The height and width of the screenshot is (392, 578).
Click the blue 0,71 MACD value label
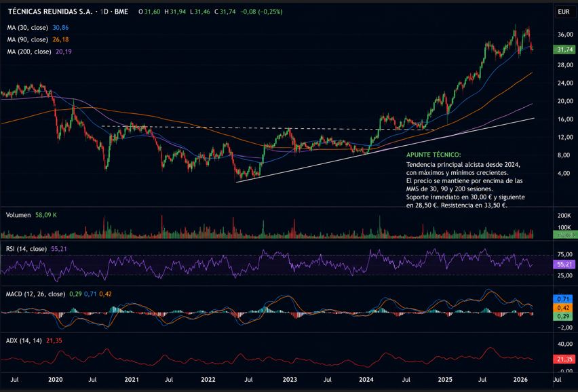point(563,299)
